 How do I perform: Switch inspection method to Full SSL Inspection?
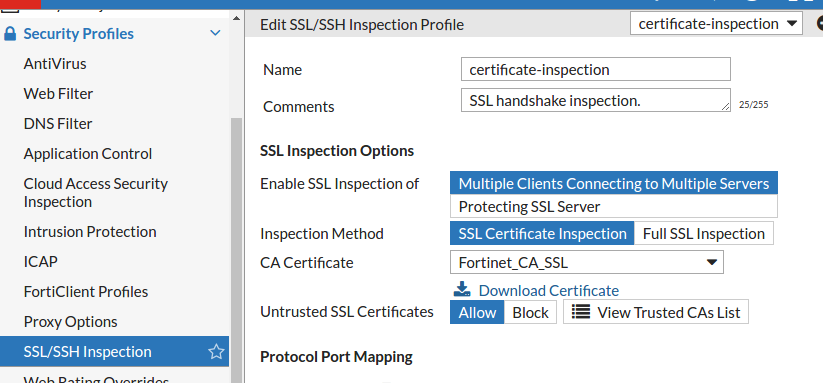pos(703,233)
